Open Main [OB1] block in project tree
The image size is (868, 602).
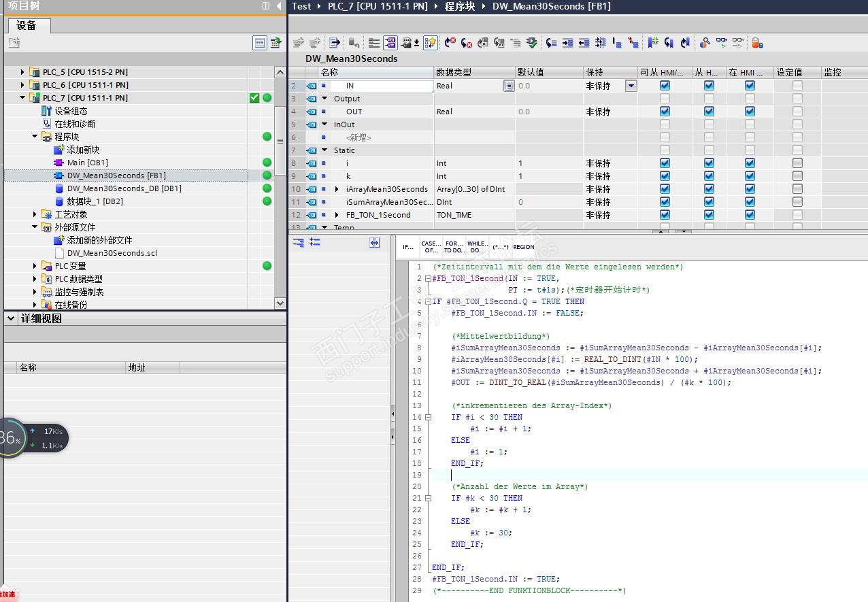[x=87, y=163]
